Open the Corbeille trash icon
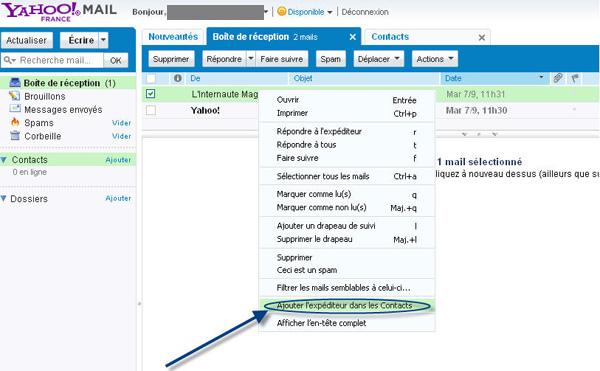Image resolution: width=600 pixels, height=371 pixels. point(15,135)
